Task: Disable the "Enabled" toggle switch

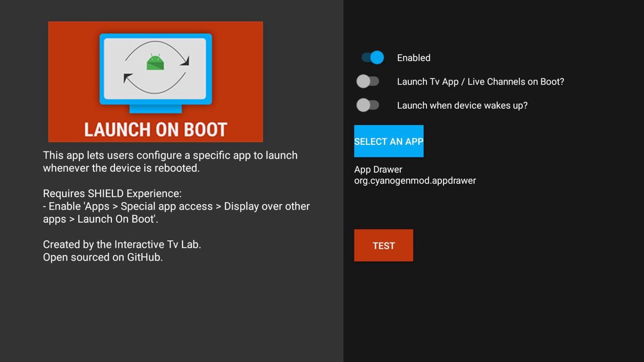Action: click(x=371, y=57)
